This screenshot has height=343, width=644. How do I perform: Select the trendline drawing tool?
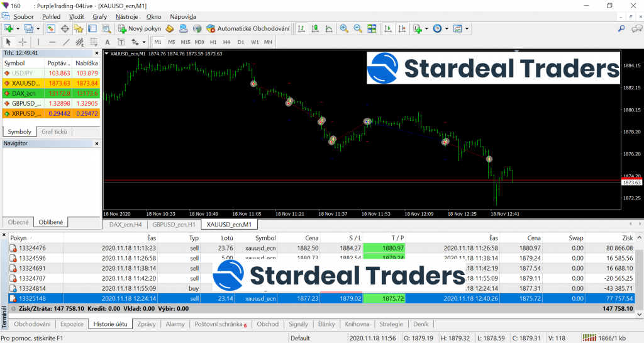65,42
